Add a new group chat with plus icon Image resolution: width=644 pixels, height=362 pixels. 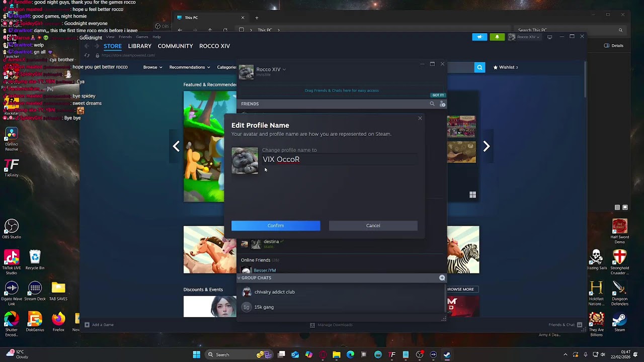pos(442,278)
